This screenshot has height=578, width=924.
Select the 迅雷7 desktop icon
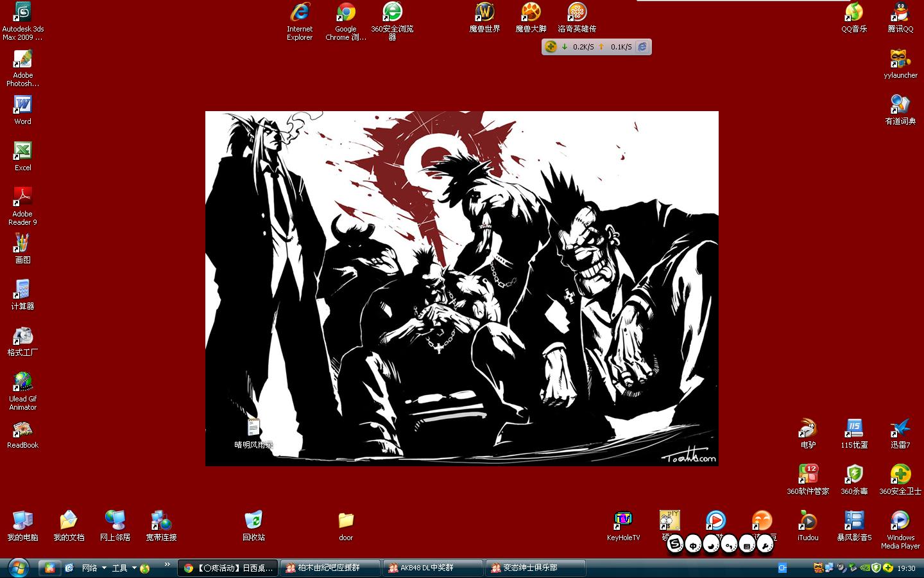click(x=900, y=433)
